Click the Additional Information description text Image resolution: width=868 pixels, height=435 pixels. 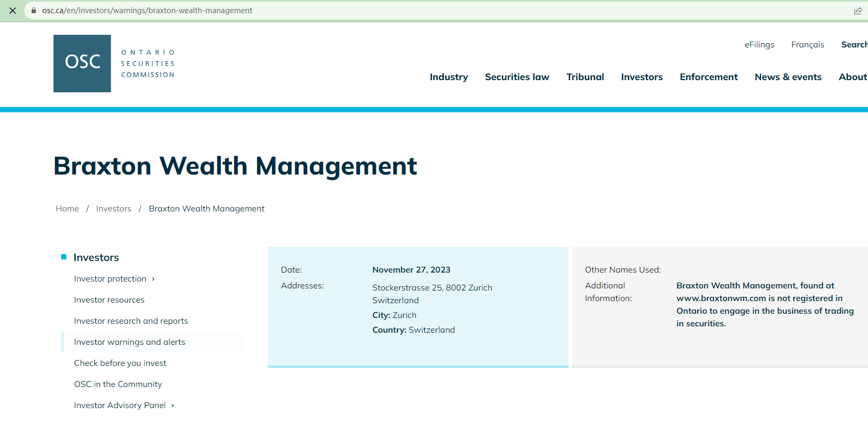tap(765, 305)
